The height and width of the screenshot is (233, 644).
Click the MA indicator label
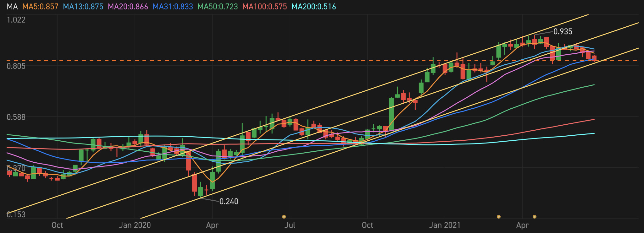point(12,7)
